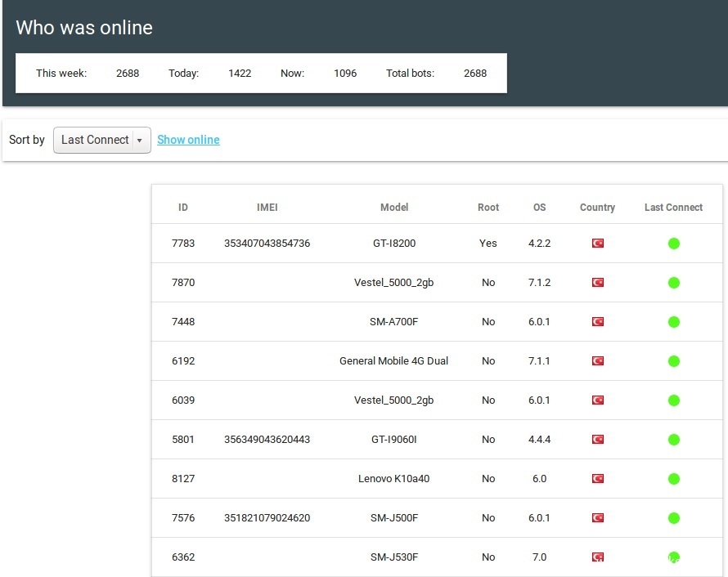Select bot ID 6039

pyautogui.click(x=183, y=400)
